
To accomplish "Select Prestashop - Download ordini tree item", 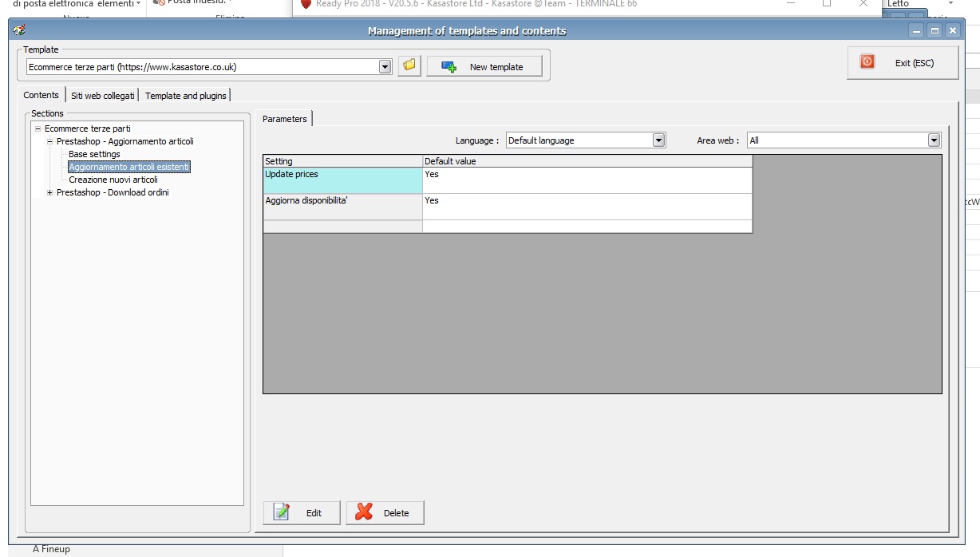I will [x=113, y=192].
